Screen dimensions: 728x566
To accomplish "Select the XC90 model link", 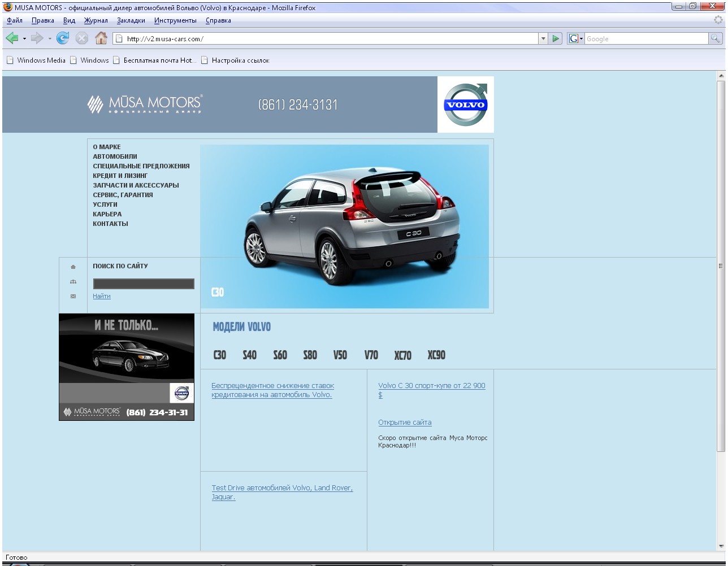I will pos(436,355).
